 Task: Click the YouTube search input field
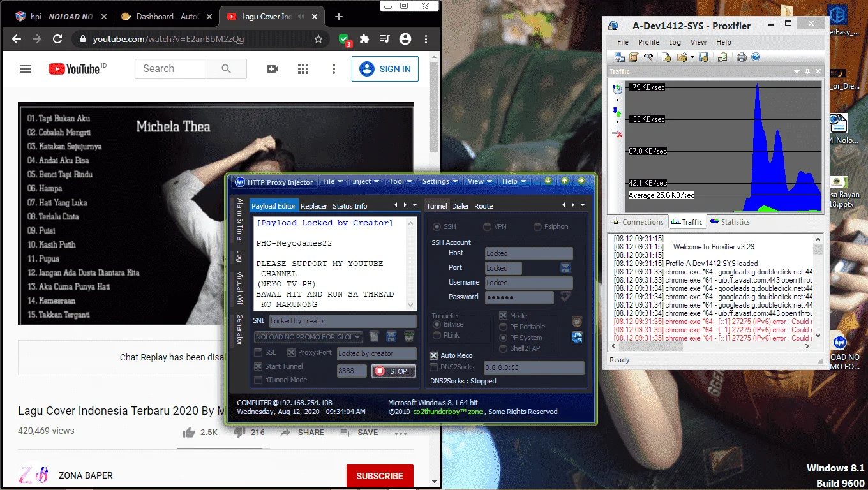[170, 69]
